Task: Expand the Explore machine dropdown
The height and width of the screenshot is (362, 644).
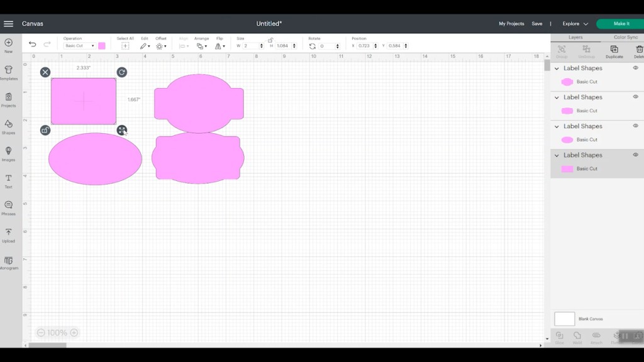Action: pyautogui.click(x=575, y=24)
